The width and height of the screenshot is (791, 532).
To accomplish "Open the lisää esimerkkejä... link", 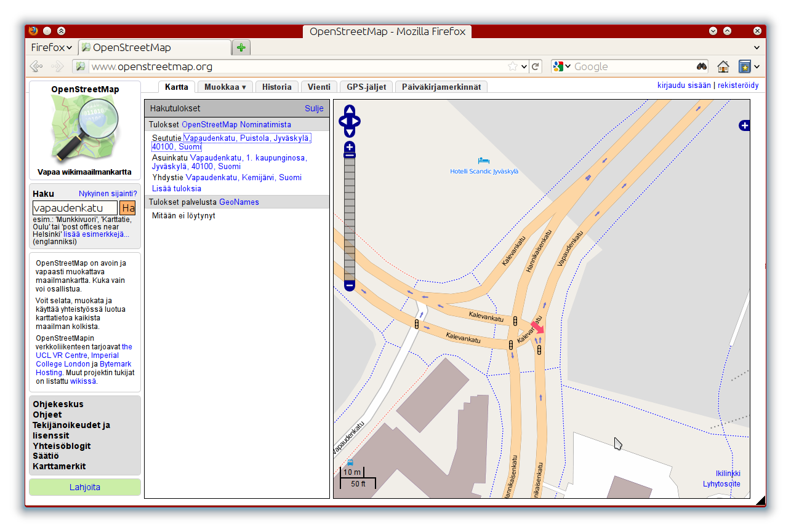I will 96,234.
